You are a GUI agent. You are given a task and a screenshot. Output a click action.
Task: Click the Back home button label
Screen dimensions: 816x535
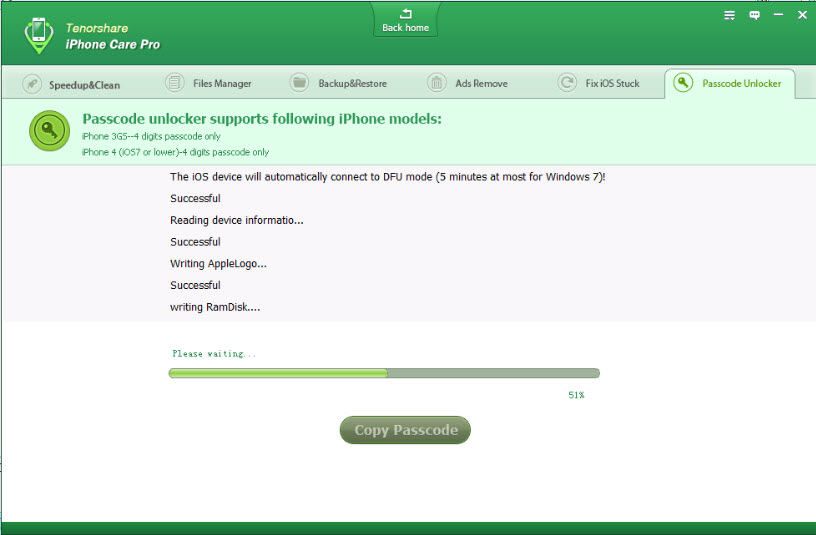pos(405,28)
